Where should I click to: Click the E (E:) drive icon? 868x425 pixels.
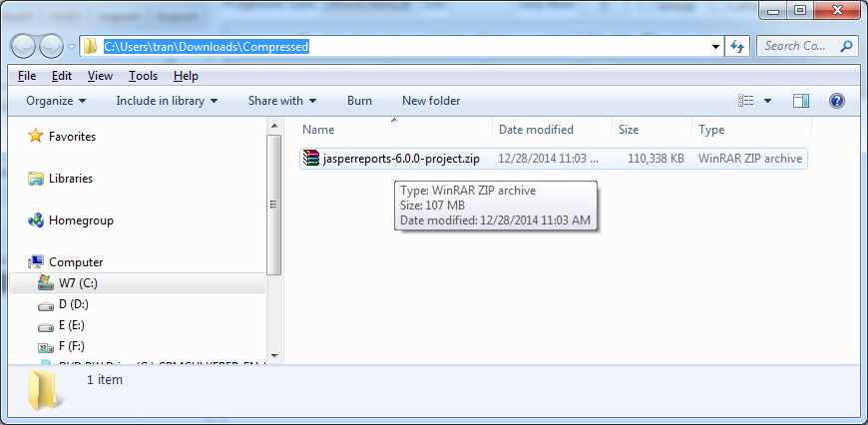(x=45, y=326)
